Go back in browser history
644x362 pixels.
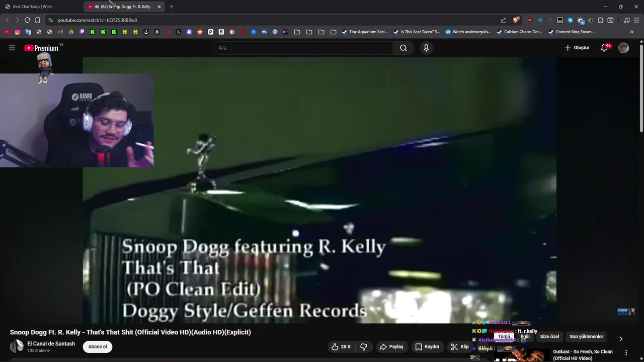tap(7, 20)
